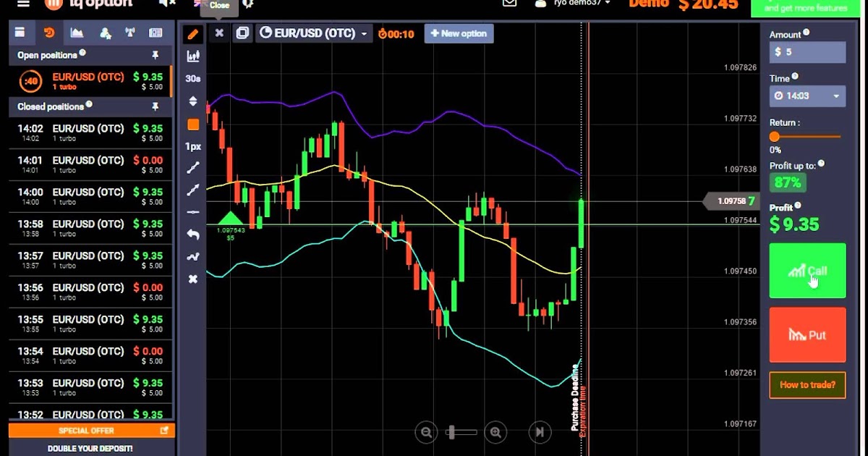Click the New option button
Viewport: 868px width, 456px height.
pos(459,33)
